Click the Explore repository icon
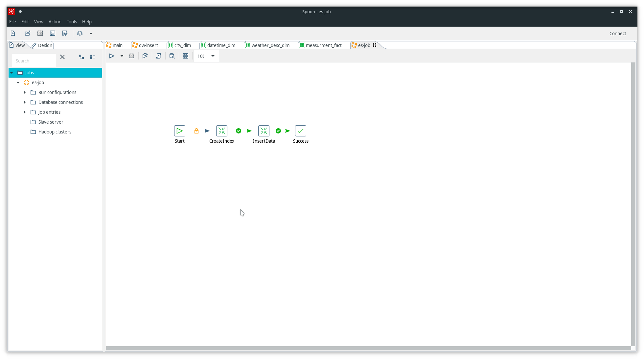The width and height of the screenshot is (644, 359). 40,33
